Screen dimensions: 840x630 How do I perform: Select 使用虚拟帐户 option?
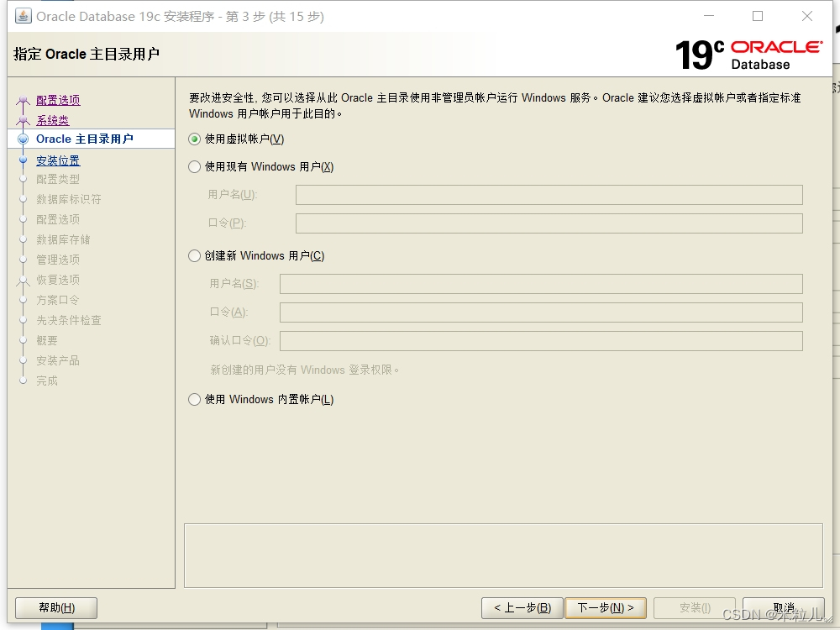[193, 139]
